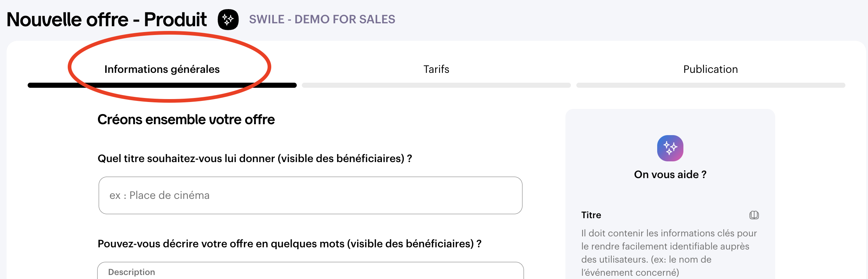This screenshot has width=868, height=279.
Task: Click the gray progress bar under Publication
Action: click(710, 85)
